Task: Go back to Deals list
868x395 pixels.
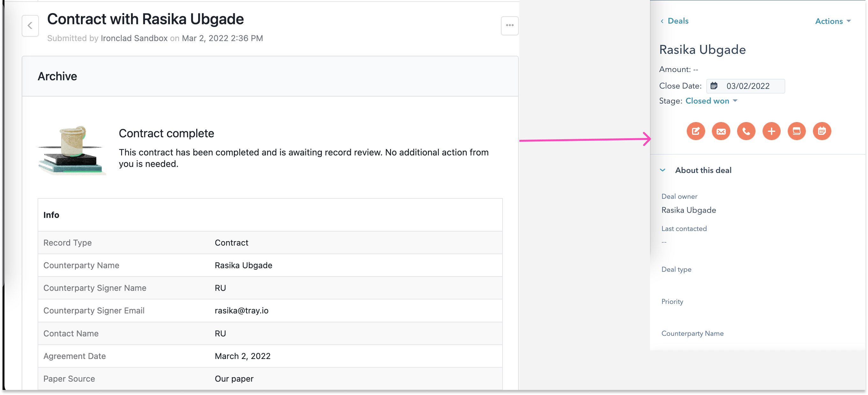Action: (x=674, y=21)
